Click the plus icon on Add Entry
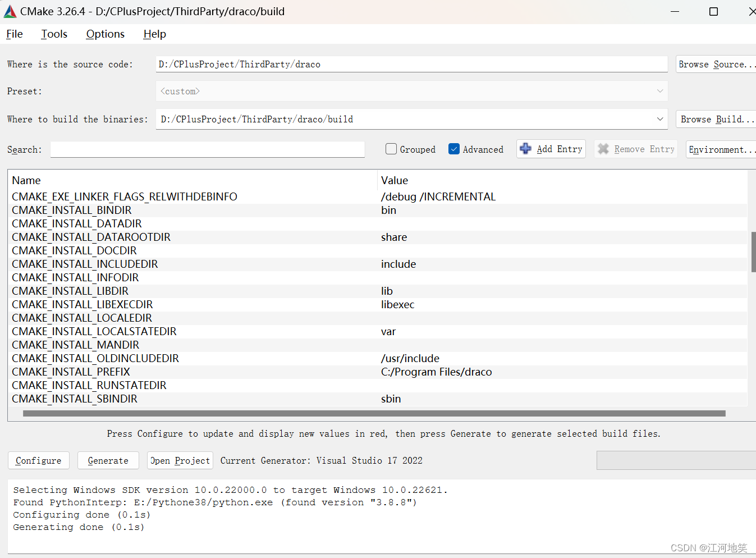Viewport: 756px width, 558px height. [x=525, y=149]
